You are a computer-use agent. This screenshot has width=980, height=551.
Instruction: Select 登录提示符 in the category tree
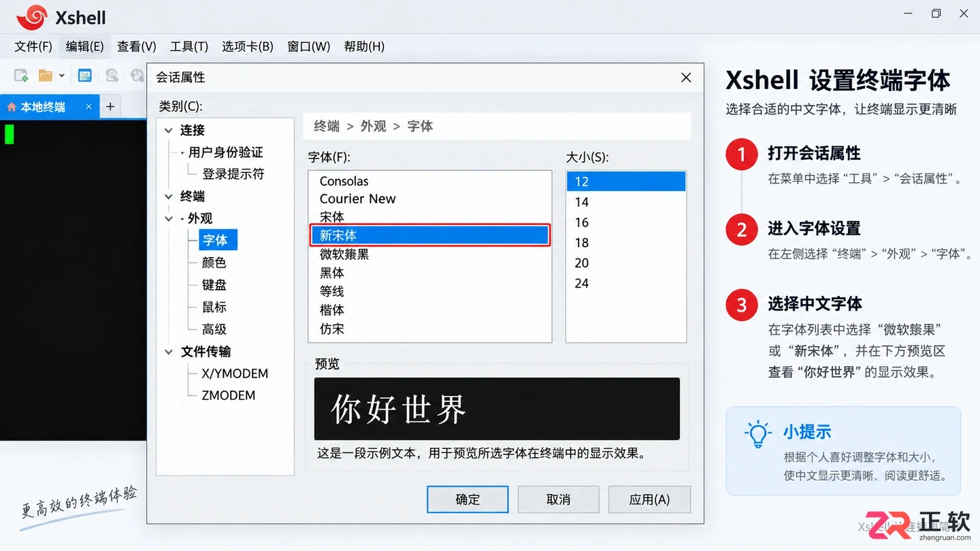click(x=233, y=174)
